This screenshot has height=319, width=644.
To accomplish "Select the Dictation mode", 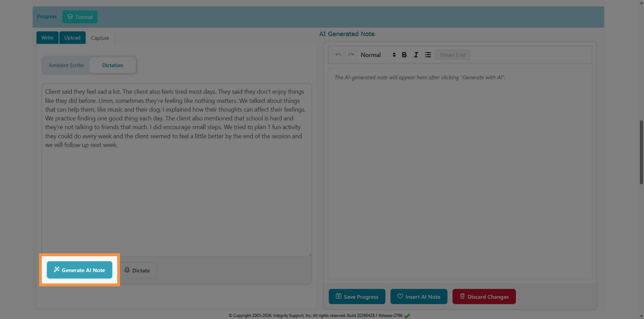I will (x=113, y=65).
